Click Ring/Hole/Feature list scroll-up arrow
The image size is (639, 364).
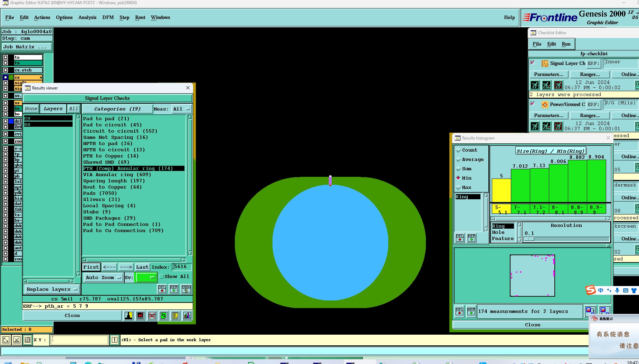(519, 225)
